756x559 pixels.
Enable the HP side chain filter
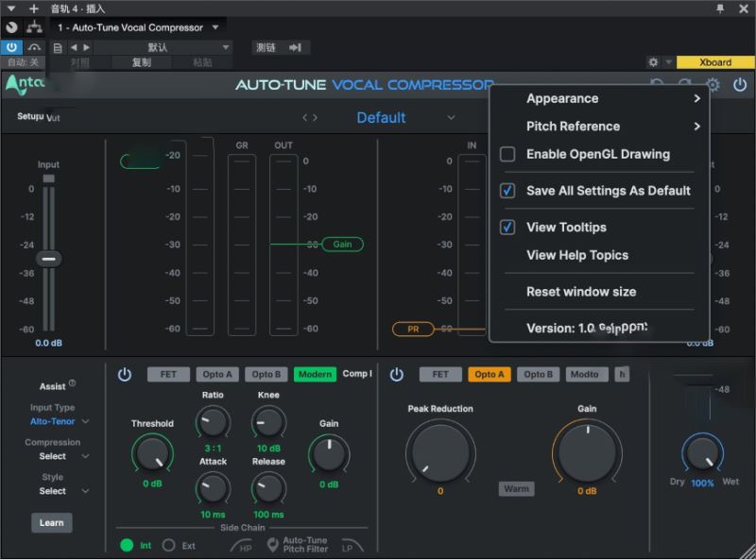[241, 546]
